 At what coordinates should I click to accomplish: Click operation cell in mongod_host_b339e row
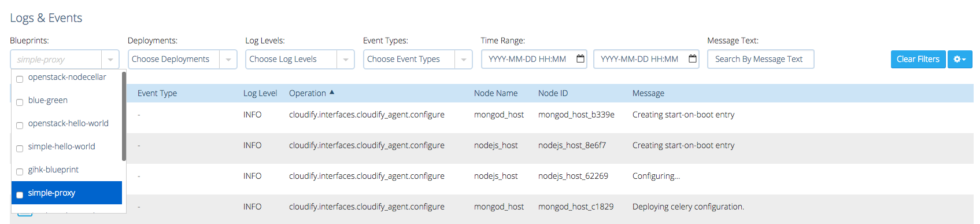(x=367, y=115)
